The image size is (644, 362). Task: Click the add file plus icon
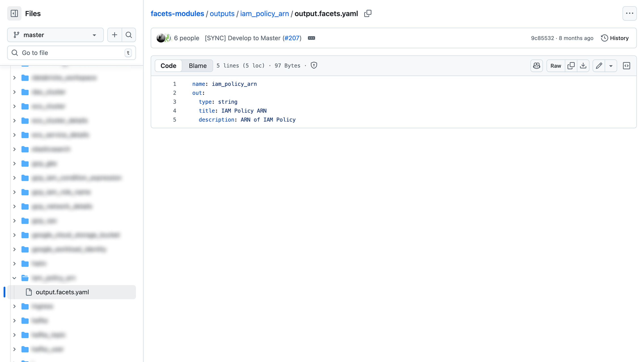(114, 35)
